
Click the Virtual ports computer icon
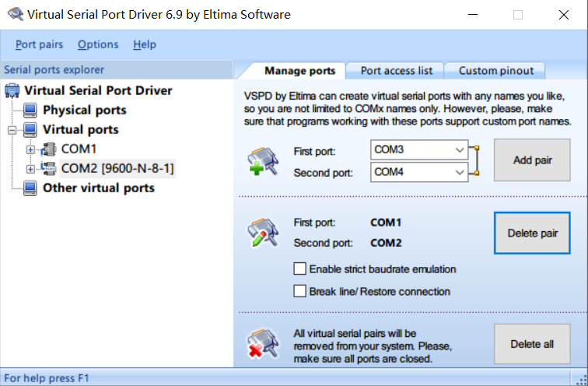pos(30,130)
